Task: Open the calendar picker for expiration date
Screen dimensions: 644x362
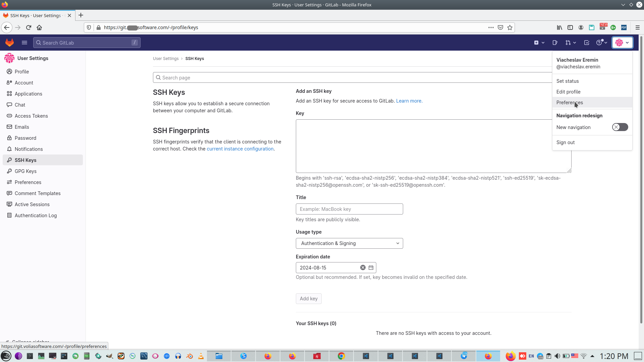Action: 371,267
